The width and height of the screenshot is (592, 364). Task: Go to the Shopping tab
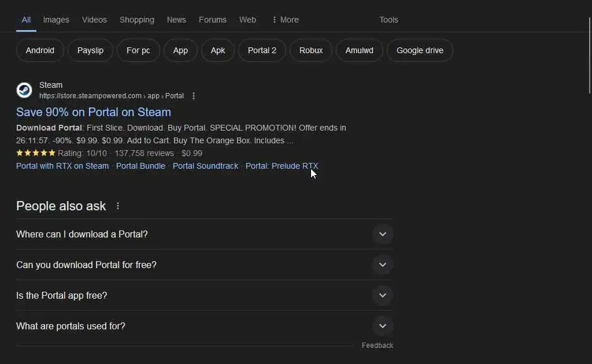(137, 20)
